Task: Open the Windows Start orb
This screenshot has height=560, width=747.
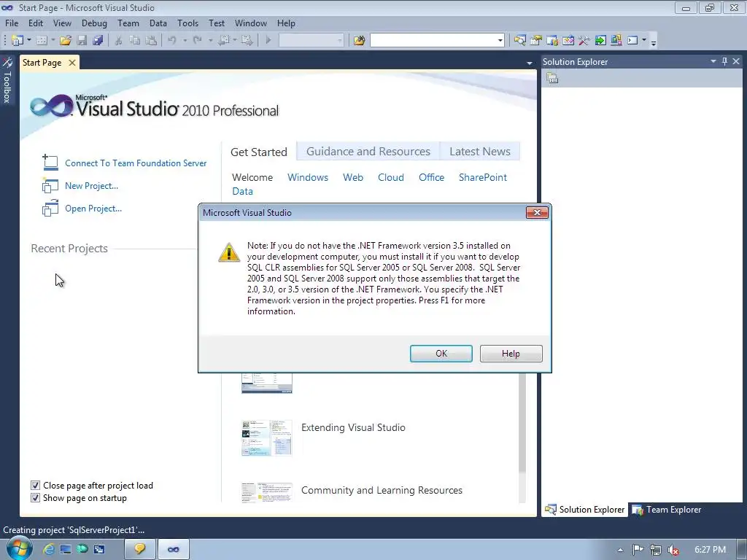Action: (x=19, y=548)
